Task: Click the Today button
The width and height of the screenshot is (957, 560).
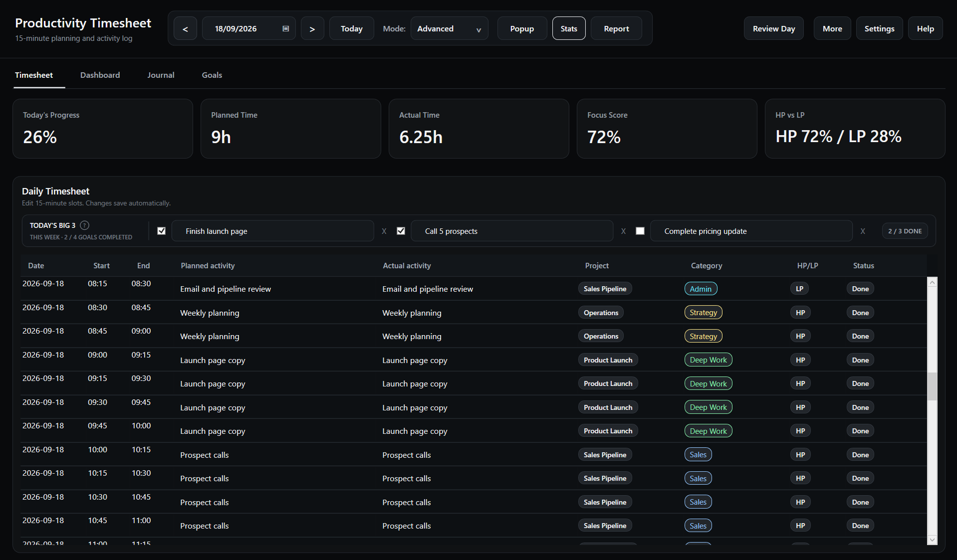Action: [x=351, y=28]
